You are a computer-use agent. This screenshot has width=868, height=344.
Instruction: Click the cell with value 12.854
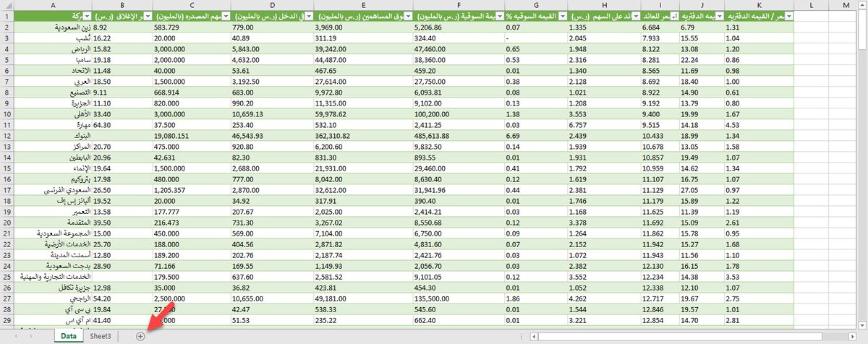660,319
